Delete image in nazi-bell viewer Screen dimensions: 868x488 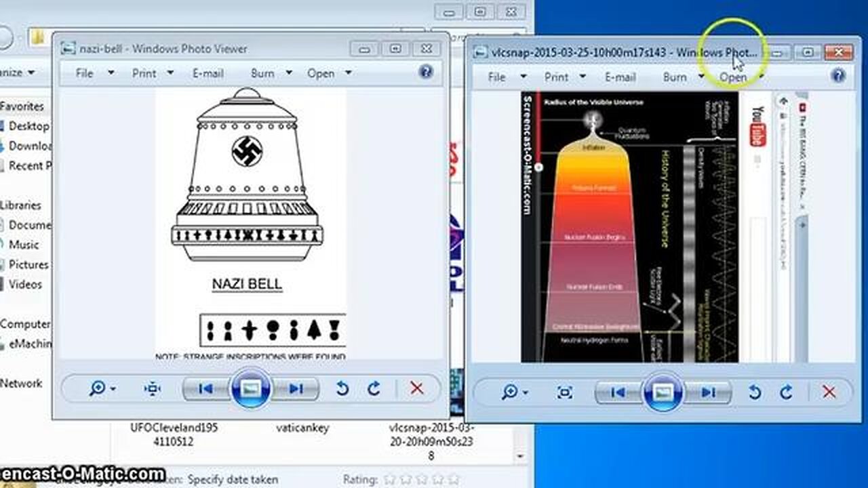(x=417, y=388)
